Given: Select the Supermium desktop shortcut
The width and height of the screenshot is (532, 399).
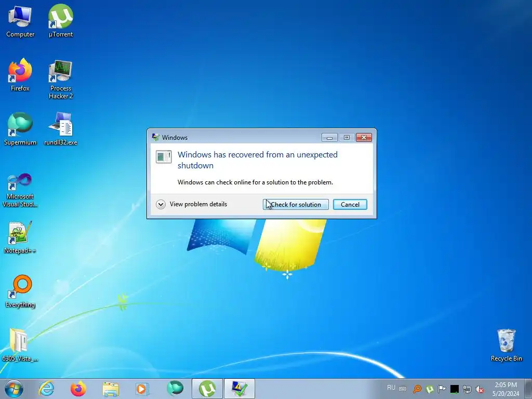Looking at the screenshot, I should tap(20, 129).
